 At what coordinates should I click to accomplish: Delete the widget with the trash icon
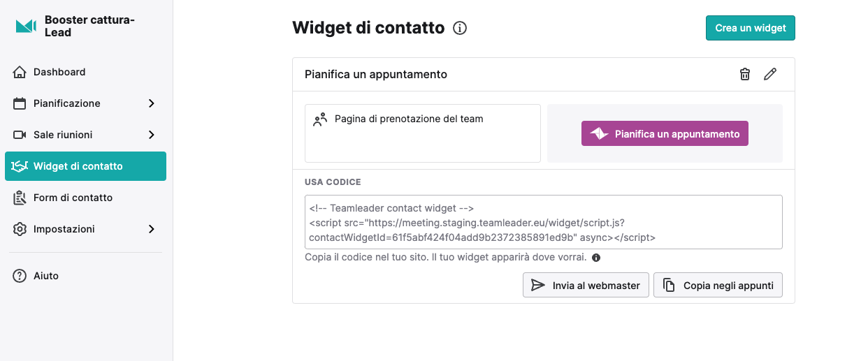[x=745, y=74]
